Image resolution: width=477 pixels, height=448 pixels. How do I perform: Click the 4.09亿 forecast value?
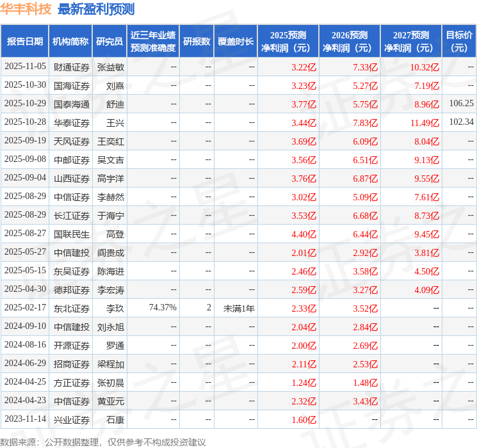(427, 290)
